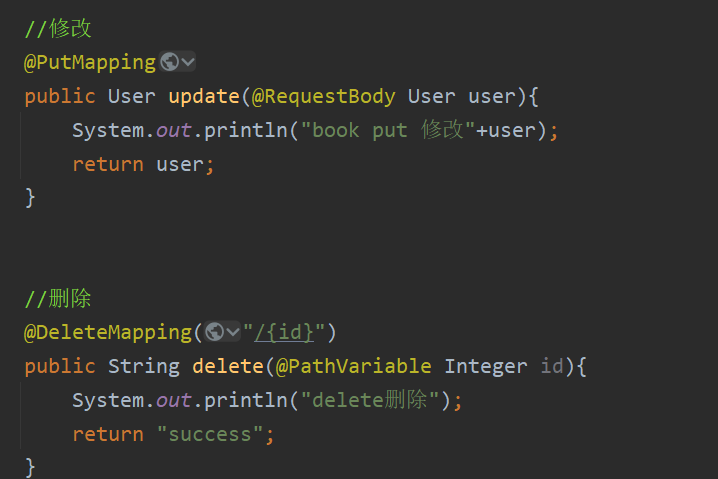Click the "success" return string
Image resolution: width=718 pixels, height=479 pixels.
click(210, 434)
